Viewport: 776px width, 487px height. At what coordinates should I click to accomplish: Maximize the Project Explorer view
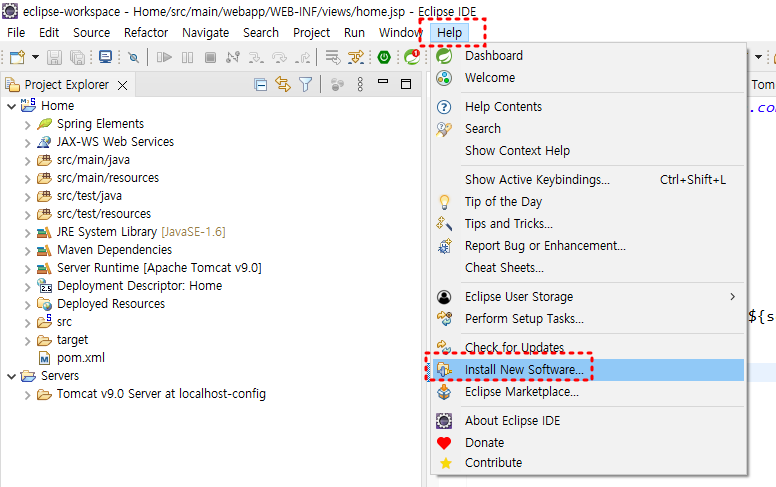coord(406,84)
